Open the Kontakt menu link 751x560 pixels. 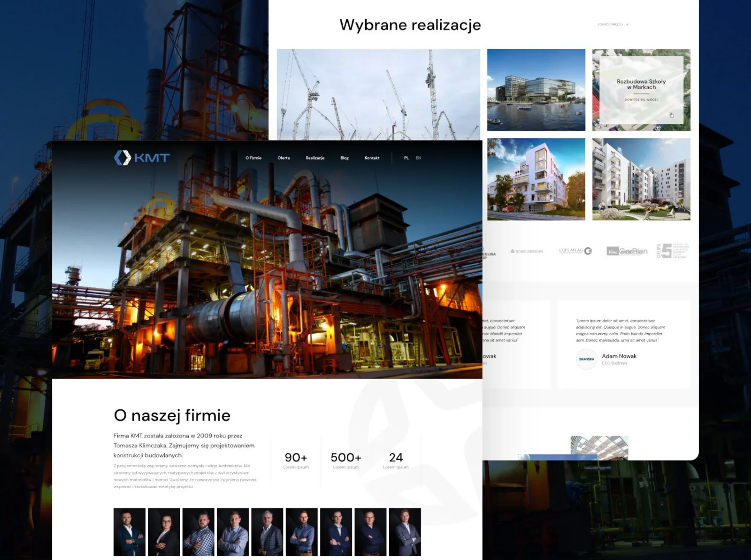coord(372,158)
